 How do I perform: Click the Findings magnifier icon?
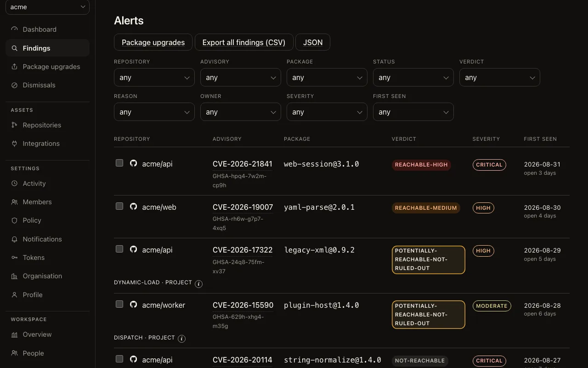click(14, 48)
